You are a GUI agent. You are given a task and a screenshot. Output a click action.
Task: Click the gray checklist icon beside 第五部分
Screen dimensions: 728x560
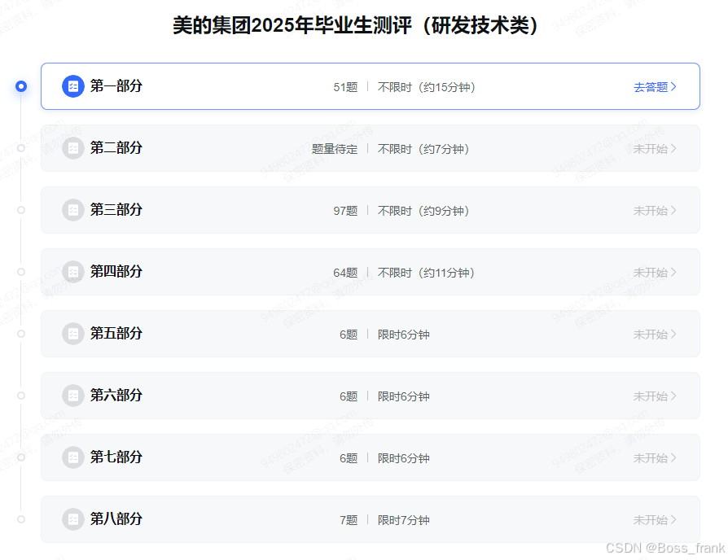73,334
